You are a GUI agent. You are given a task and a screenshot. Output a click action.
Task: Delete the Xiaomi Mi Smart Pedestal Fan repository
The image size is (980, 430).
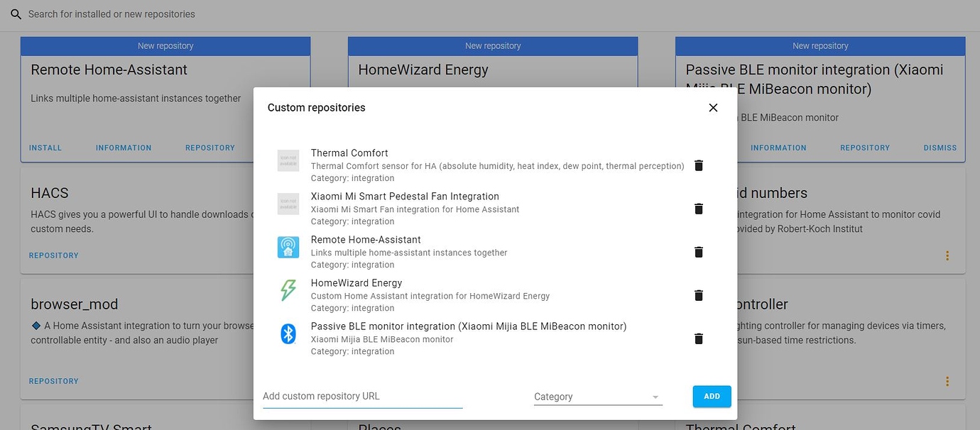[699, 209]
